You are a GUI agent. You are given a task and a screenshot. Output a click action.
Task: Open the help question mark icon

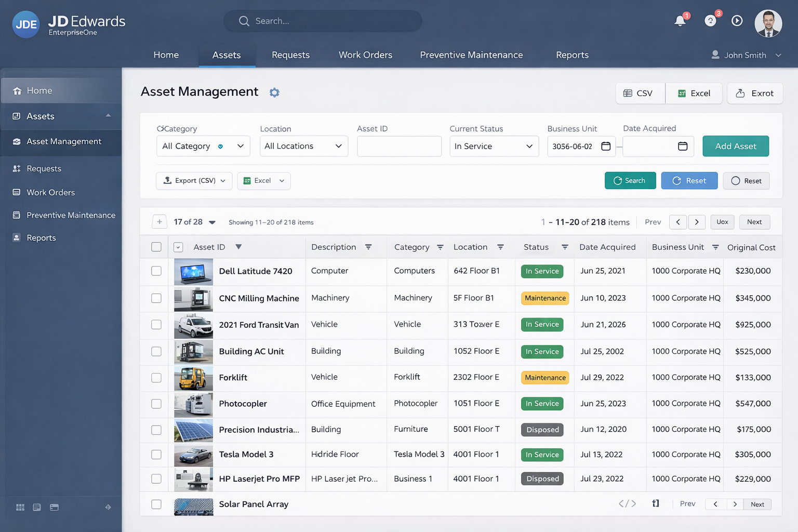click(710, 21)
